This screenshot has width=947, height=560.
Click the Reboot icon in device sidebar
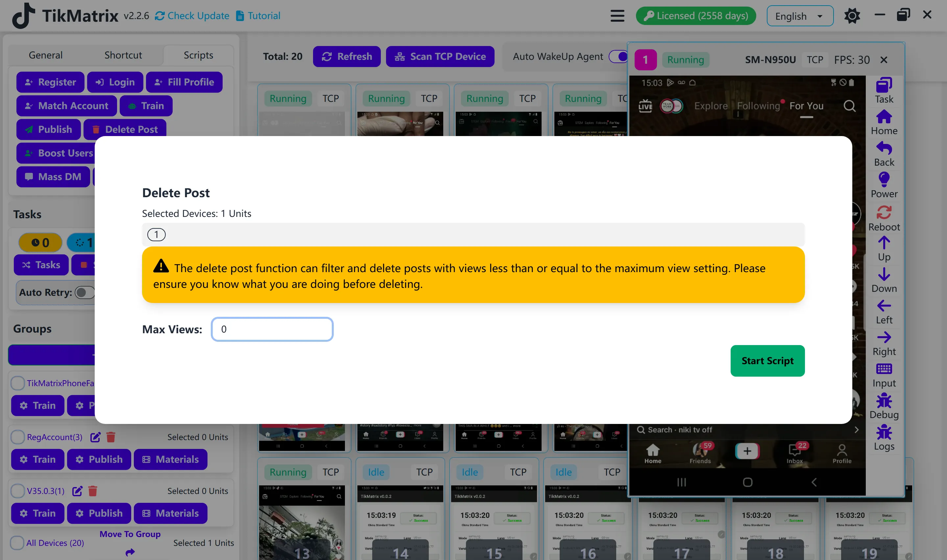tap(884, 213)
